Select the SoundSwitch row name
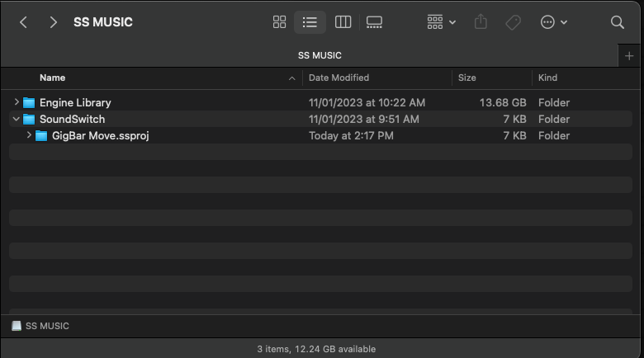Image resolution: width=644 pixels, height=358 pixels. pos(73,119)
